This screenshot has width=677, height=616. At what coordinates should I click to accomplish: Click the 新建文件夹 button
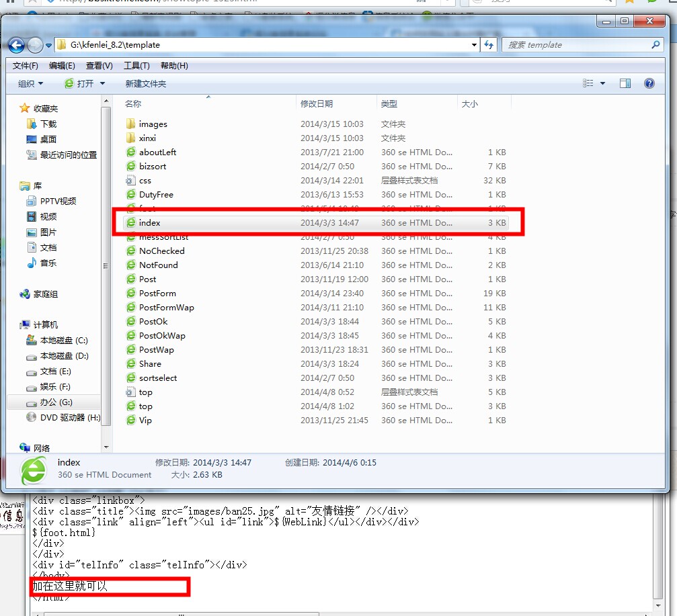pyautogui.click(x=145, y=83)
